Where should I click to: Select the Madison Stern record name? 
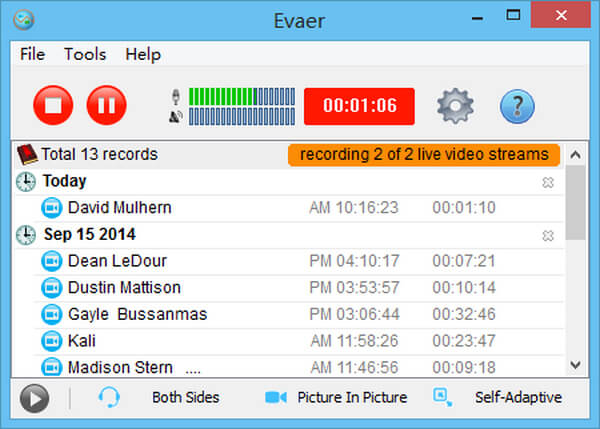point(120,367)
